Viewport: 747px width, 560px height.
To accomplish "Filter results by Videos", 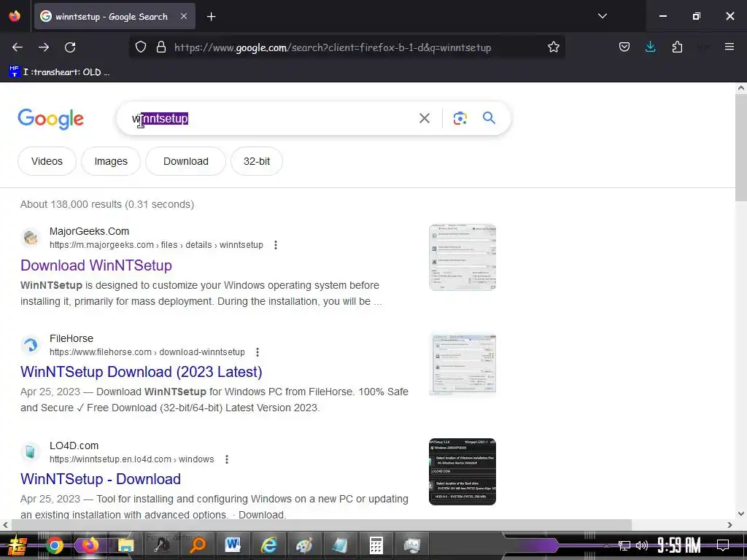I will coord(47,161).
